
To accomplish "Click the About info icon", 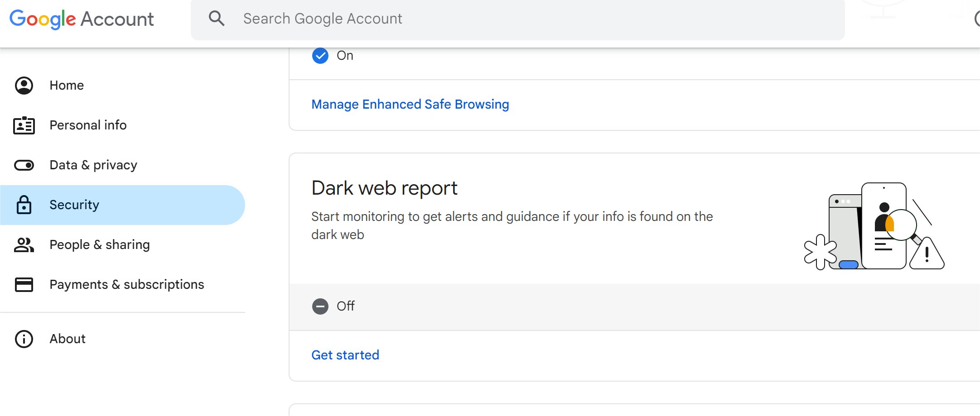I will [x=24, y=339].
